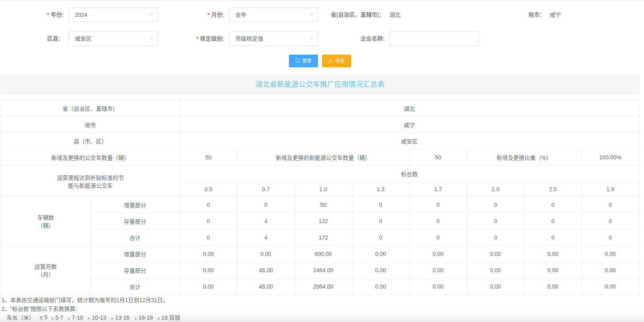
Task: Click the 运营里程达到补贴标准的节能与新能源公交车 cell
Action: [90, 182]
